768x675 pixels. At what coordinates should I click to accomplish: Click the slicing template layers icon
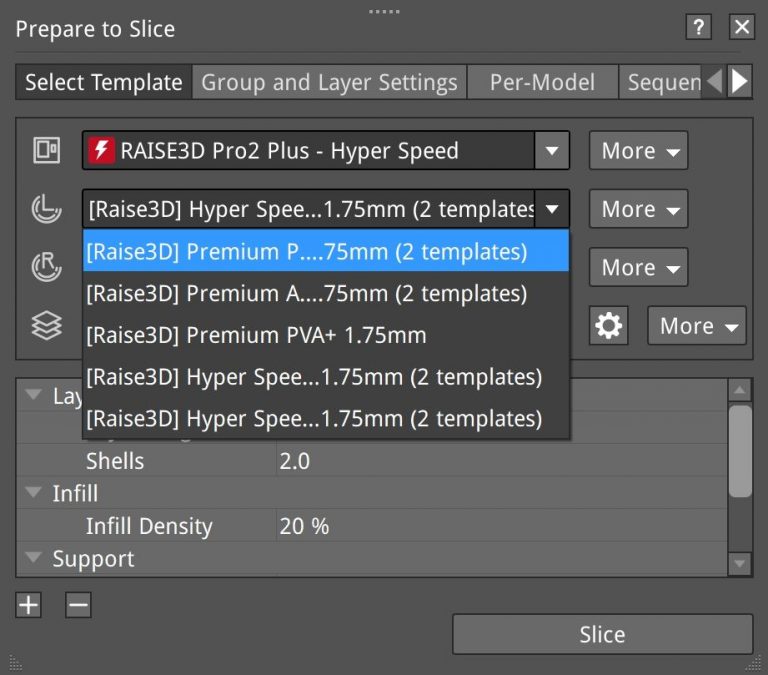coord(47,325)
